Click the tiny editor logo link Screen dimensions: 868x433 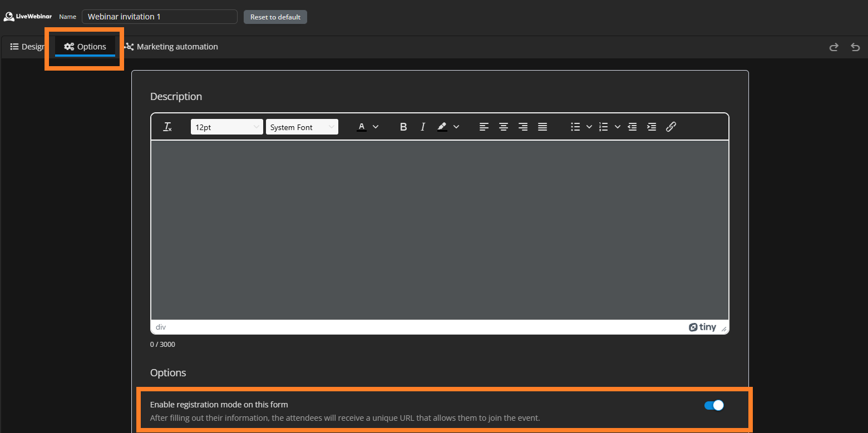click(702, 327)
